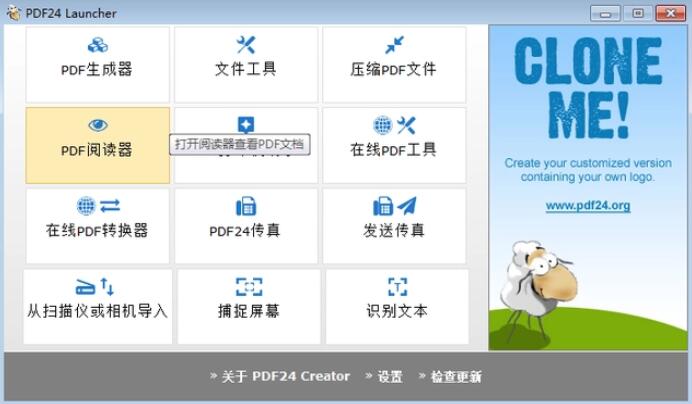Open 设置 settings link
692x404 pixels.
pyautogui.click(x=390, y=376)
